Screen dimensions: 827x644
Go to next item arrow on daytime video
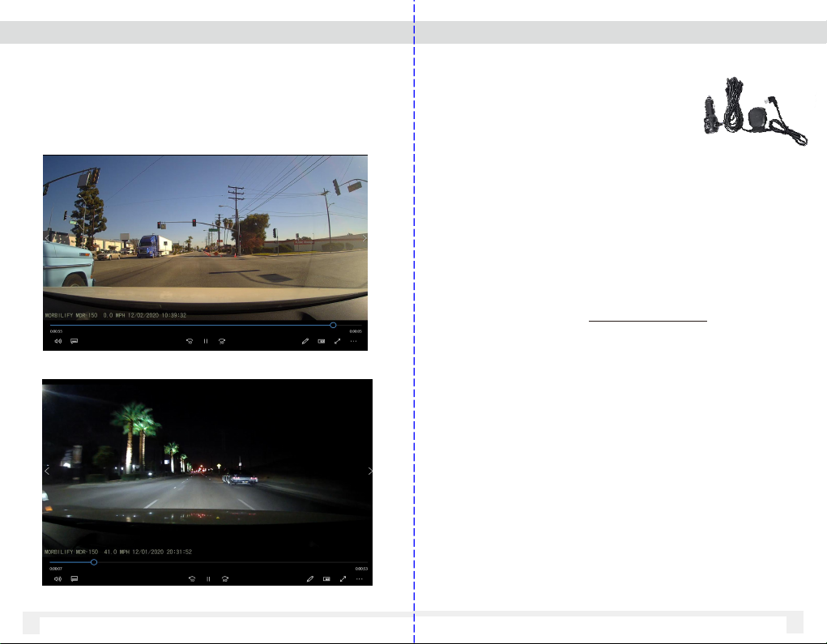[x=364, y=238]
